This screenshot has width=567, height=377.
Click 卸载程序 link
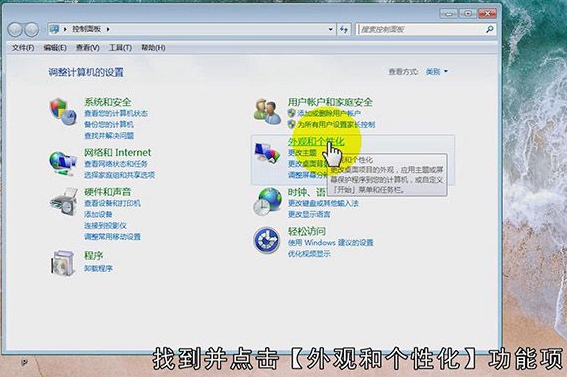pos(98,268)
